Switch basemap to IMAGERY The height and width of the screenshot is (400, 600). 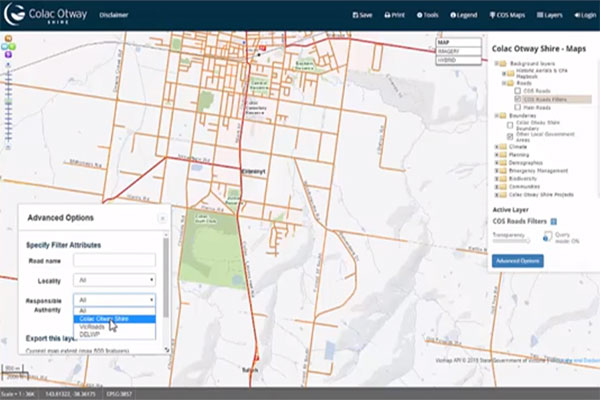[x=458, y=51]
